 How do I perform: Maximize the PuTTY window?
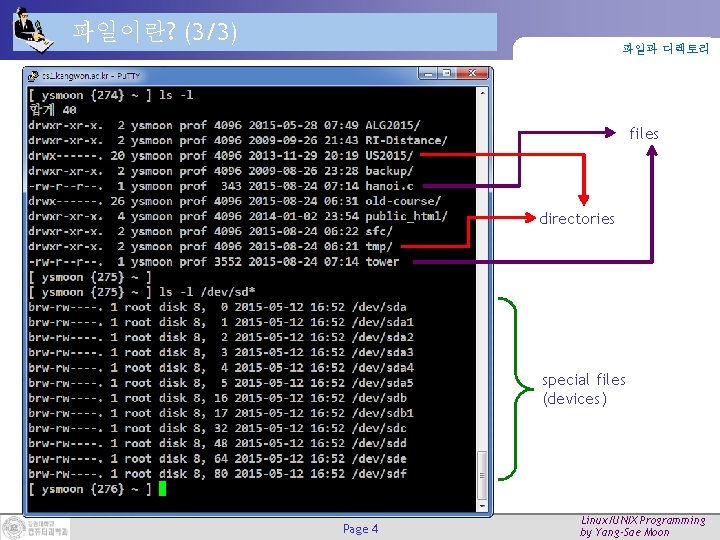tap(446, 73)
